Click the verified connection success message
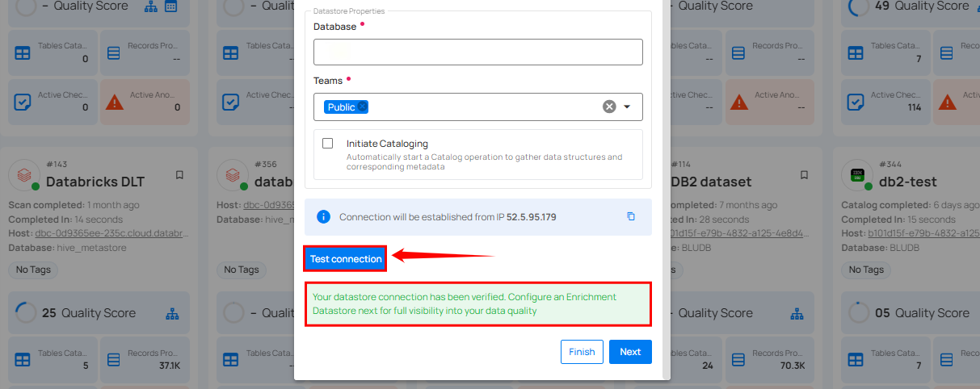 point(478,304)
